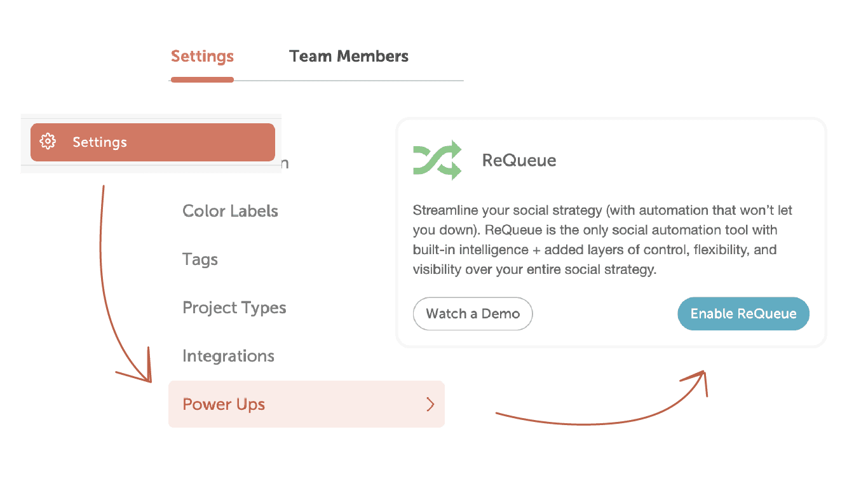Go to Project Types settings

[234, 308]
